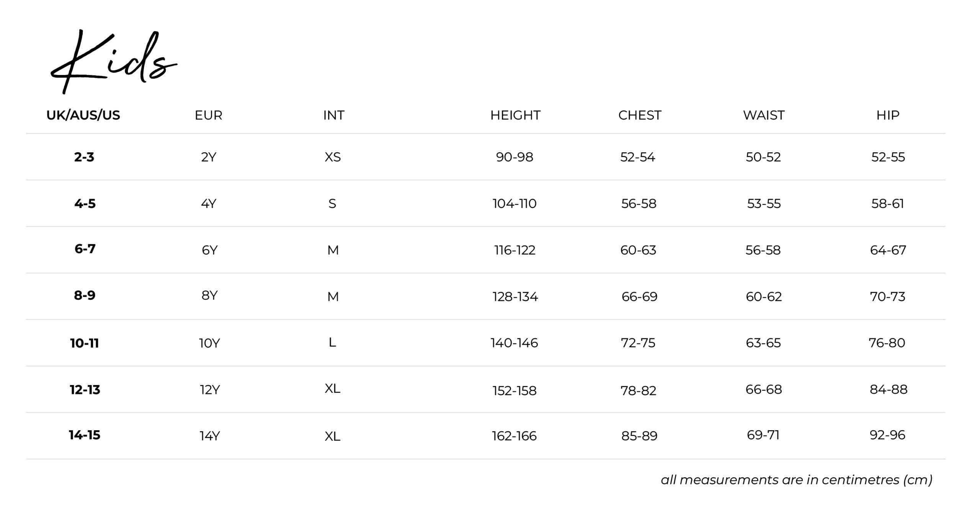
Task: Click the Kids script heading
Action: (113, 61)
